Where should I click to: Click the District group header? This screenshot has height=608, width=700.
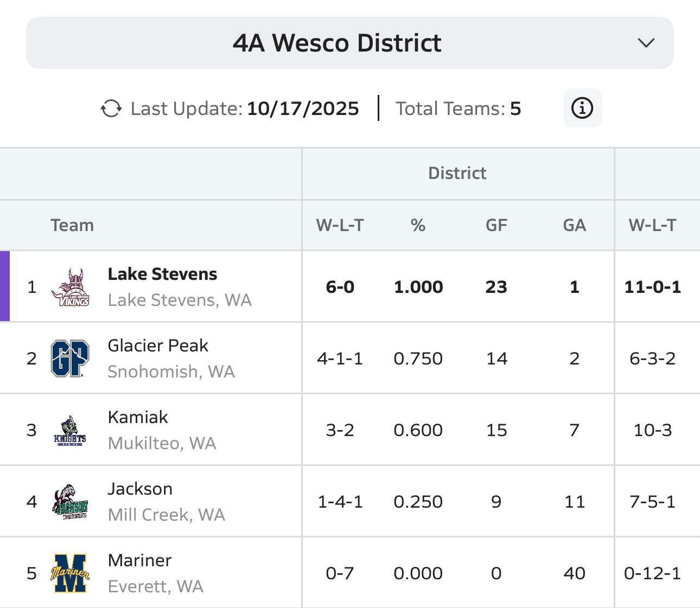coord(457,174)
